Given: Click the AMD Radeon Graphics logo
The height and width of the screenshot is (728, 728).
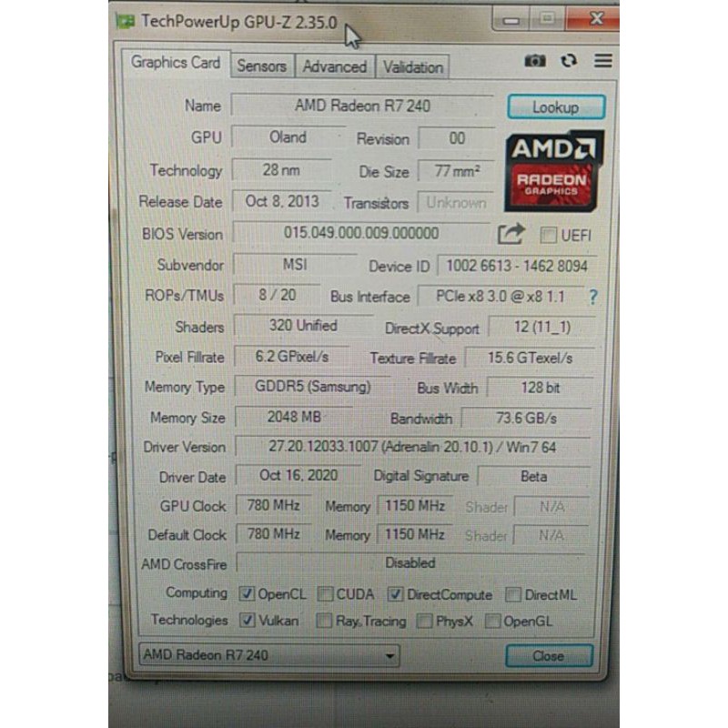Looking at the screenshot, I should 554,171.
